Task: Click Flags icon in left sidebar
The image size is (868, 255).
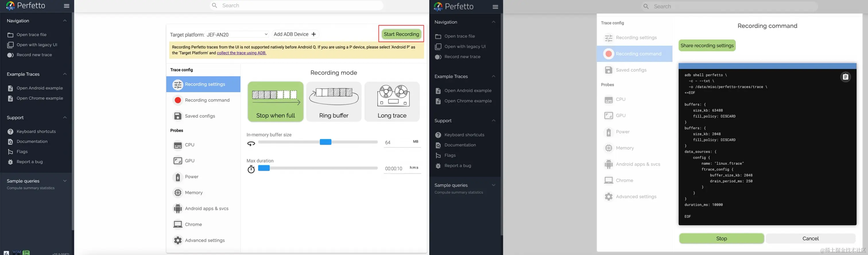Action: click(x=10, y=151)
